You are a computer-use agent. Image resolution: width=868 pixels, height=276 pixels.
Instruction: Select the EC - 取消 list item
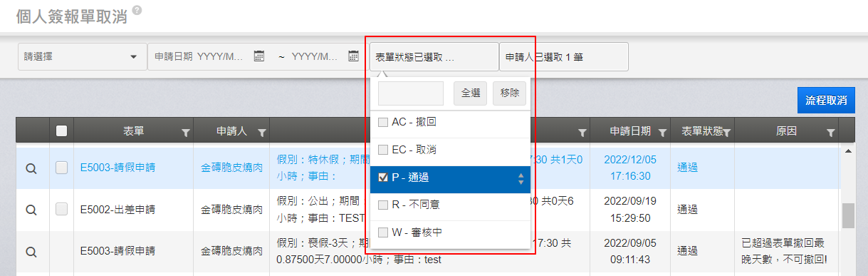click(x=451, y=150)
